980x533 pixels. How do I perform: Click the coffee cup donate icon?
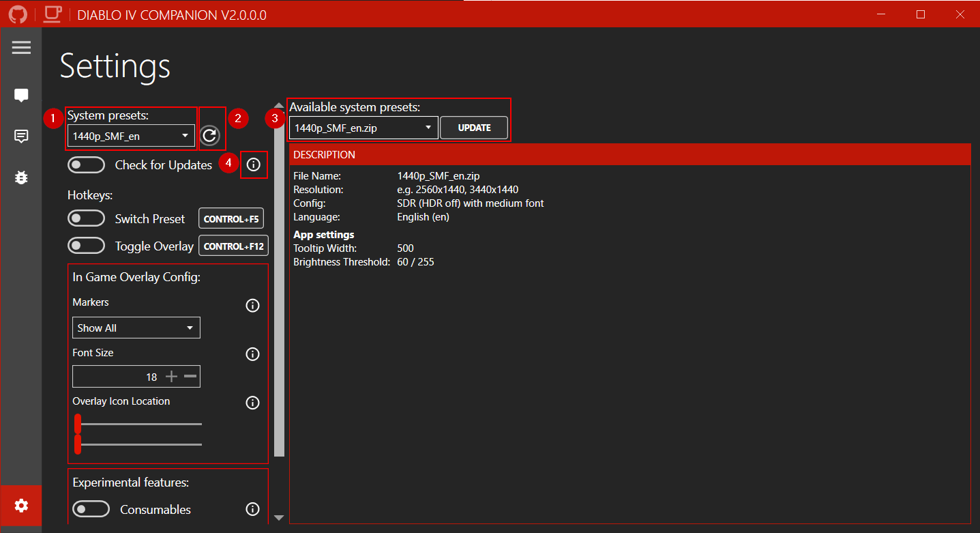53,14
